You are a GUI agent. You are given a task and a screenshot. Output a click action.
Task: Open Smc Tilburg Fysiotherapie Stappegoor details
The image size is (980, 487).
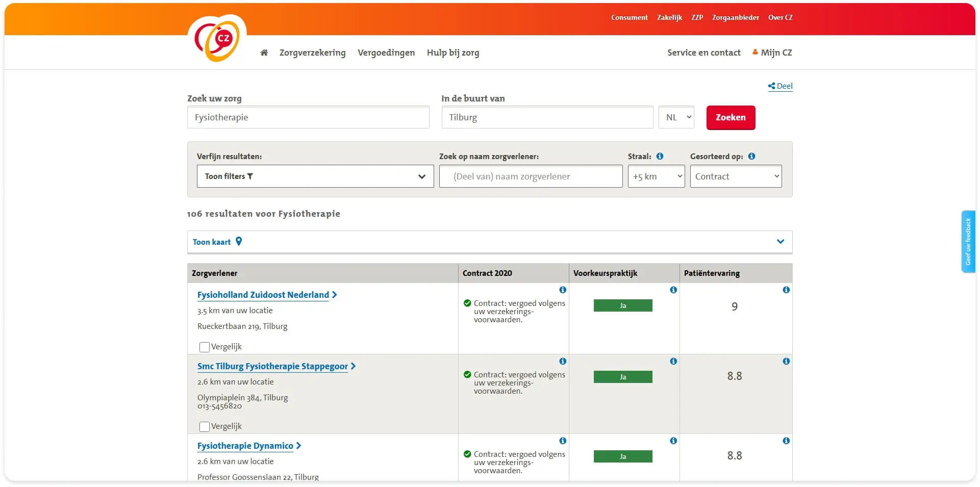pyautogui.click(x=272, y=366)
